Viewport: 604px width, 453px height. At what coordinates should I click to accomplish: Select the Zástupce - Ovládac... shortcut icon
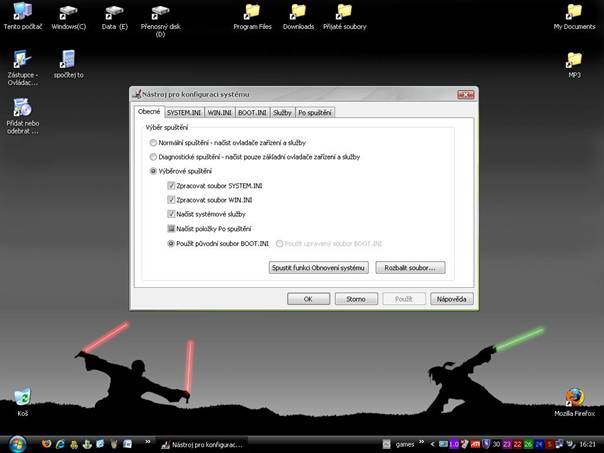[22, 68]
